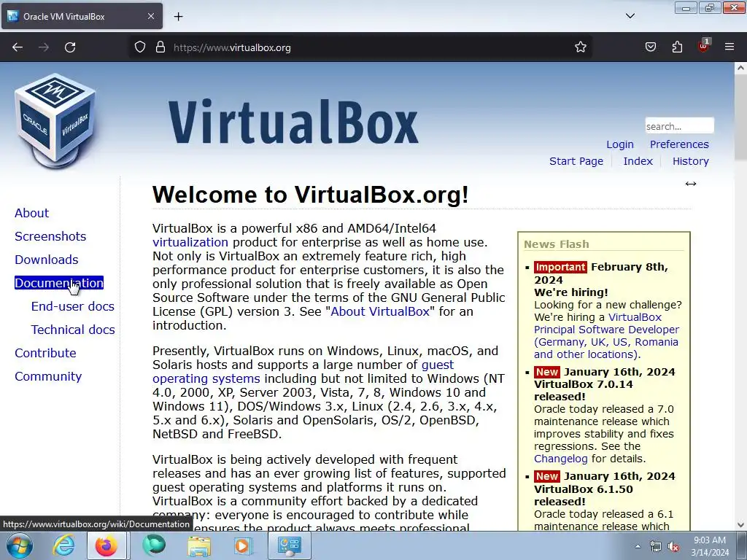The width and height of the screenshot is (747, 560).
Task: Open VirtualBox Principal Software Developer job link
Action: [x=606, y=335]
